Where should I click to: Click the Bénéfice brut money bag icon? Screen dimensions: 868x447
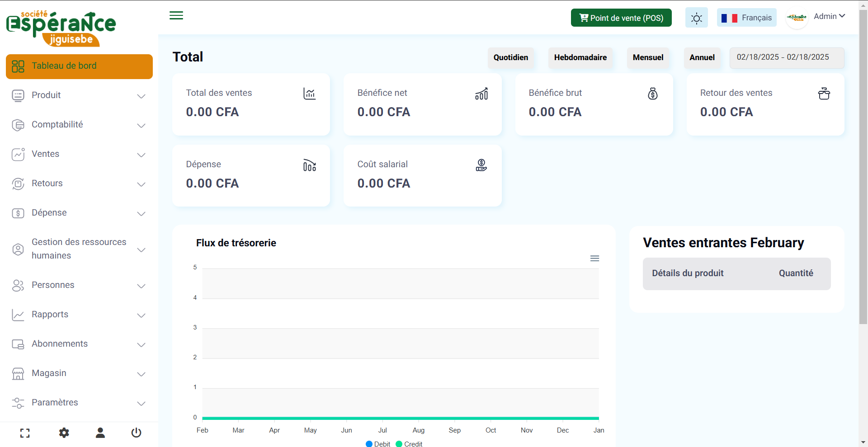click(x=652, y=94)
